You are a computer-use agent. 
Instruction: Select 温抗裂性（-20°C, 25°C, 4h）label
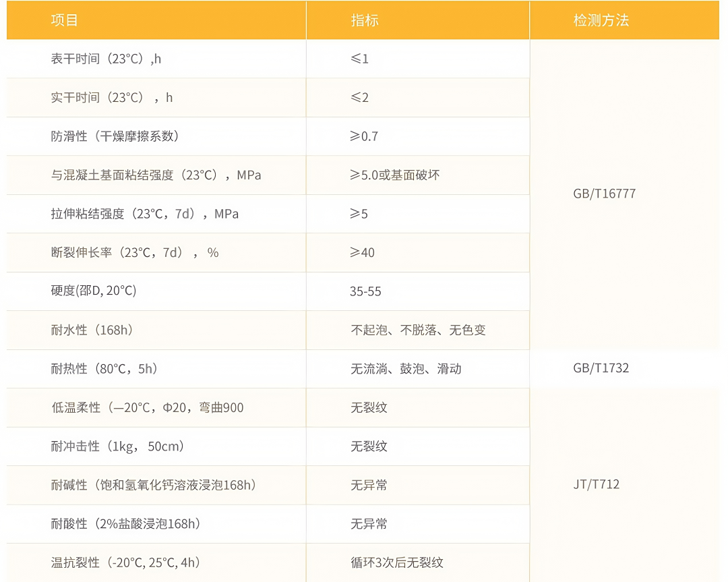pos(126,562)
